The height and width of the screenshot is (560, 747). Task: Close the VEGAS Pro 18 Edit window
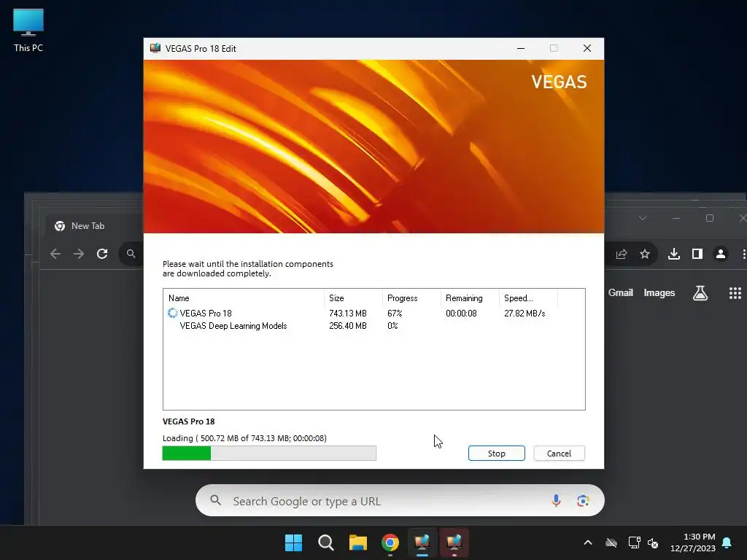tap(587, 48)
